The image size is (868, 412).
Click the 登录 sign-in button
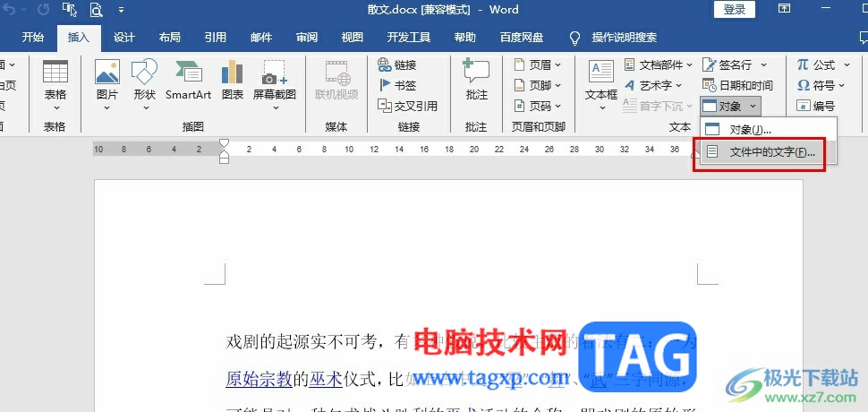[735, 10]
